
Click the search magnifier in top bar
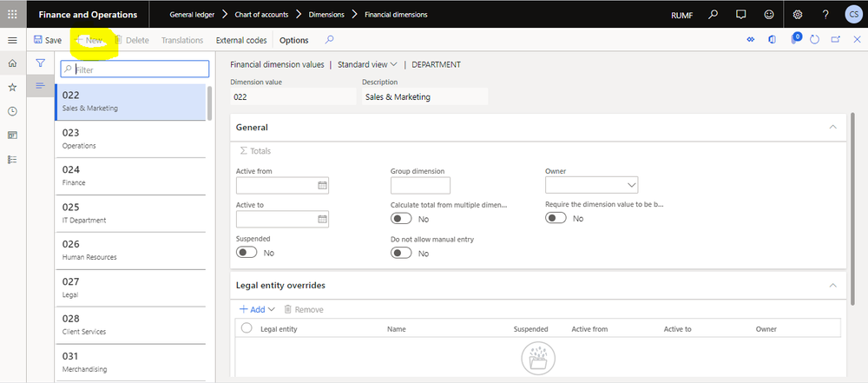click(713, 15)
